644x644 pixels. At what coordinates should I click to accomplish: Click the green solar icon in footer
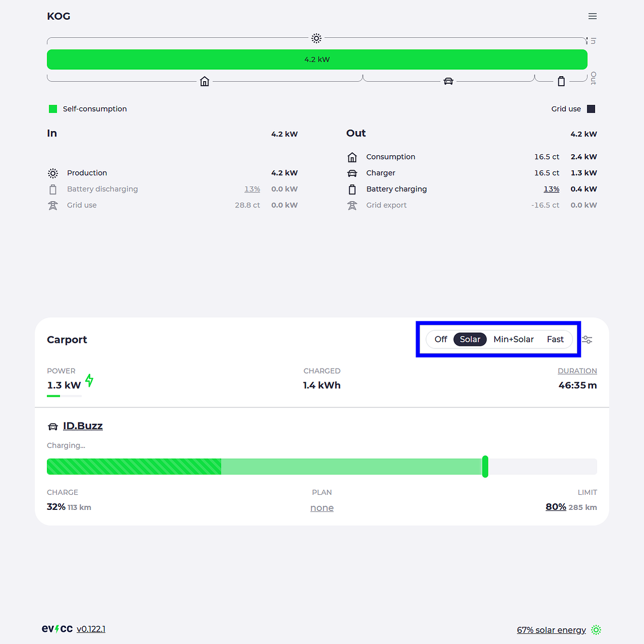pyautogui.click(x=596, y=630)
